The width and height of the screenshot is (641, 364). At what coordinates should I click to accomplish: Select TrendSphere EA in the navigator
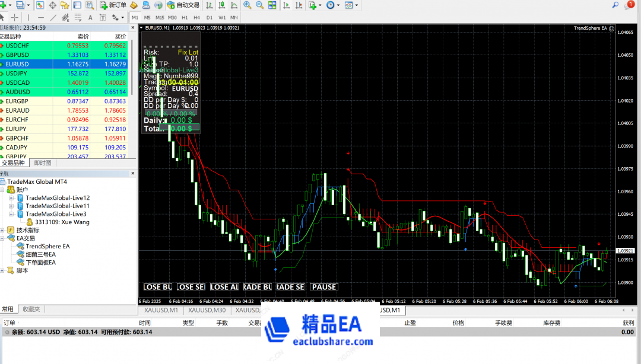(47, 246)
